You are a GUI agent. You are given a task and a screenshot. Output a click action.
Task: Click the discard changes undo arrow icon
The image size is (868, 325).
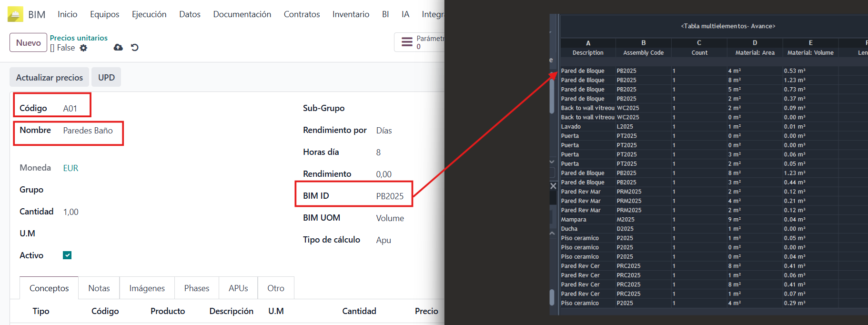tap(135, 47)
